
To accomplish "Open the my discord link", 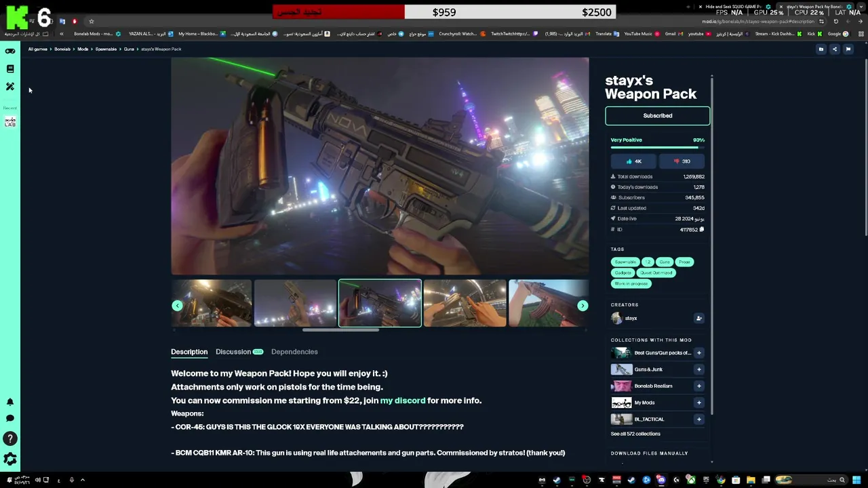I will coord(403,401).
